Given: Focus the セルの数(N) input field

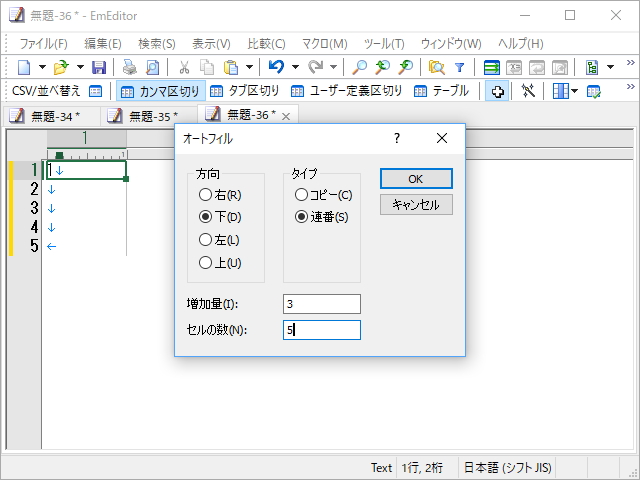Looking at the screenshot, I should tap(322, 330).
